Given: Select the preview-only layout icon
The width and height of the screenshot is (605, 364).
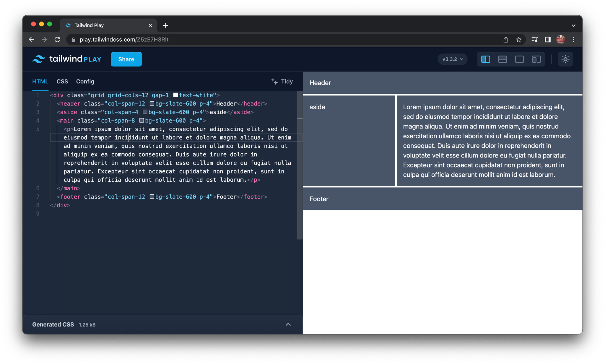Looking at the screenshot, I should point(519,59).
